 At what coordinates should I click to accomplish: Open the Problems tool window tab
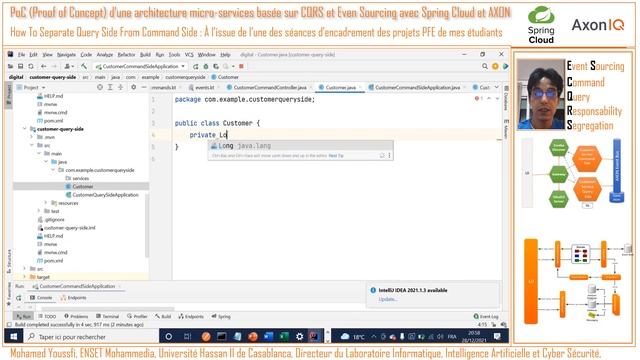[76, 316]
